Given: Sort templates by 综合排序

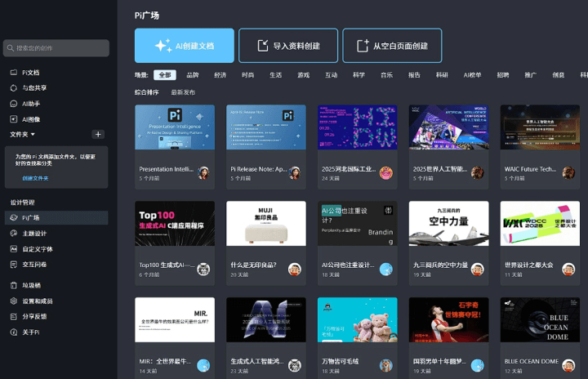Looking at the screenshot, I should click(x=147, y=92).
